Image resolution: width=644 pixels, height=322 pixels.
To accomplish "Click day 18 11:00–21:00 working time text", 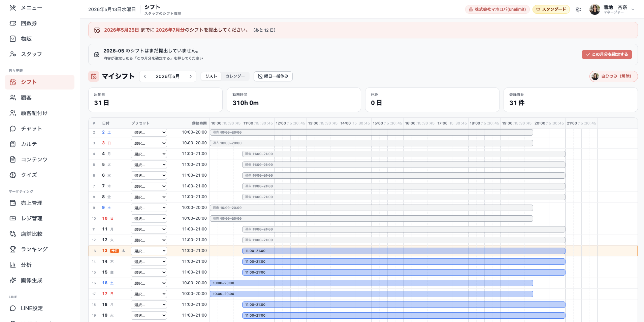I will 194,305.
